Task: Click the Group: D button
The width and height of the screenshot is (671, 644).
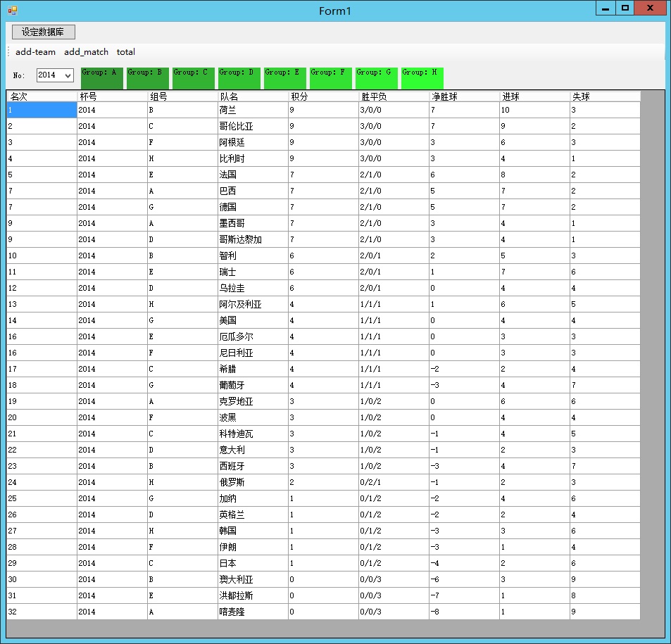Action: tap(239, 78)
